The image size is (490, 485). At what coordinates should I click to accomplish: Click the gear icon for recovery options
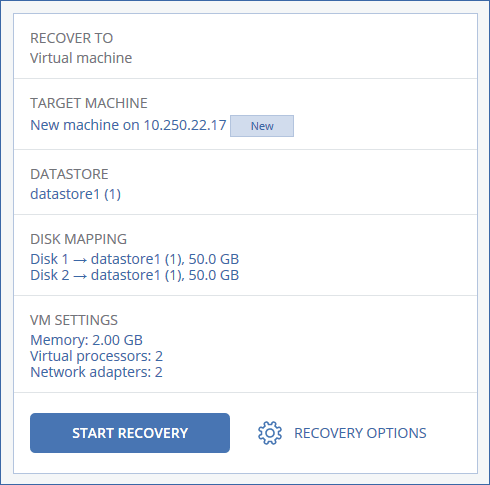(x=270, y=433)
